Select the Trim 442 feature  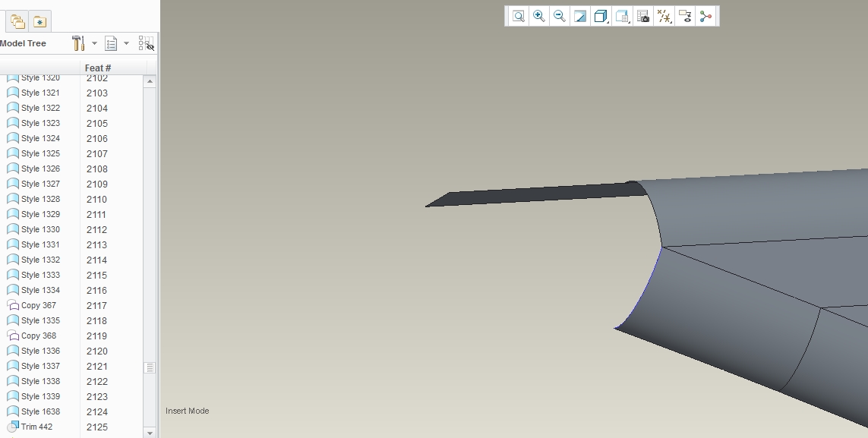[x=36, y=427]
